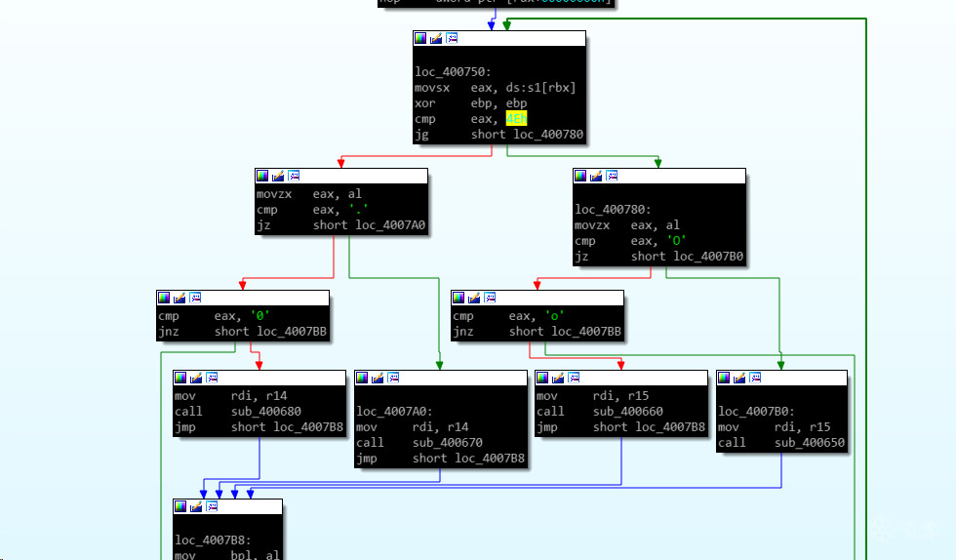The height and width of the screenshot is (560, 956).
Task: Click the cmp eax, '.' instruction
Action: [x=312, y=210]
